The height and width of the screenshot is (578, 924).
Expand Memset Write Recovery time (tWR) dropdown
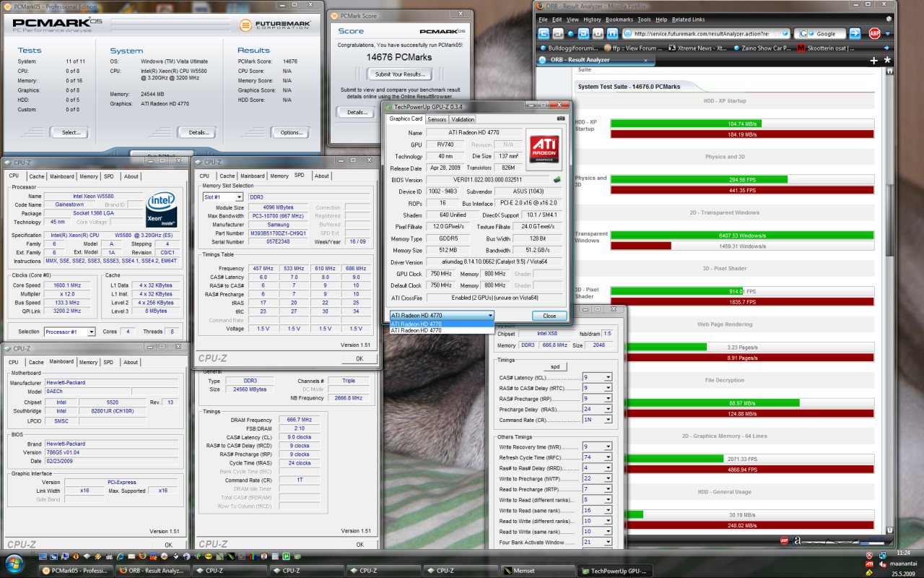[x=608, y=447]
